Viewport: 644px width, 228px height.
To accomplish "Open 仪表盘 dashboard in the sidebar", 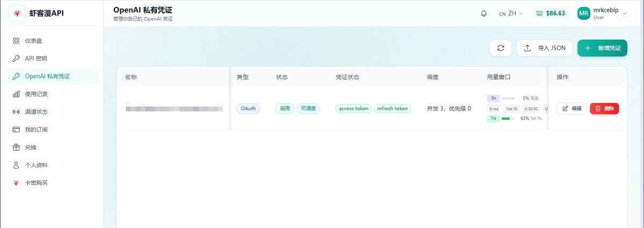I will pos(52,41).
